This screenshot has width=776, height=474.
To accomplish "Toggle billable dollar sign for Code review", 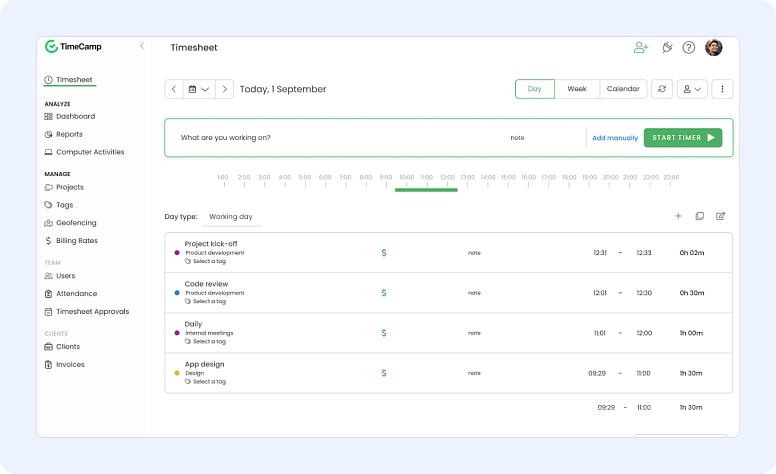I will [x=384, y=293].
